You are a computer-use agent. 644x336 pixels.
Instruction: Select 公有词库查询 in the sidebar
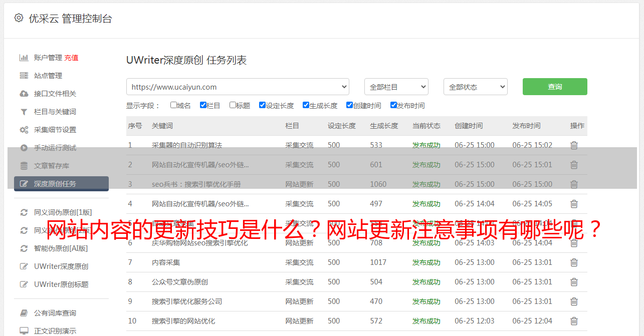click(55, 313)
